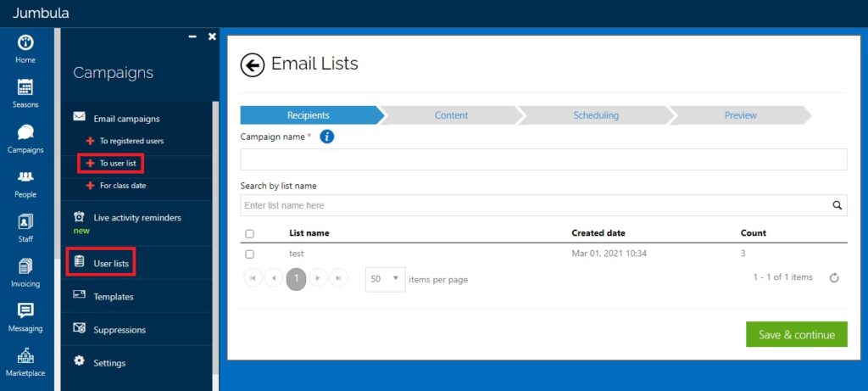Image resolution: width=868 pixels, height=391 pixels.
Task: Open Live activity reminders
Action: click(x=136, y=218)
